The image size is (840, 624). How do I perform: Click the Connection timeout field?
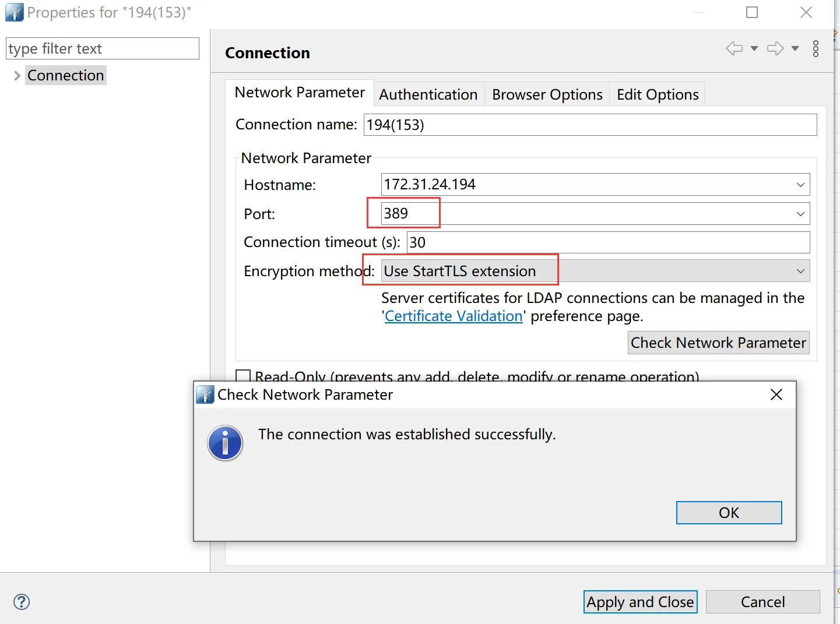pos(608,242)
